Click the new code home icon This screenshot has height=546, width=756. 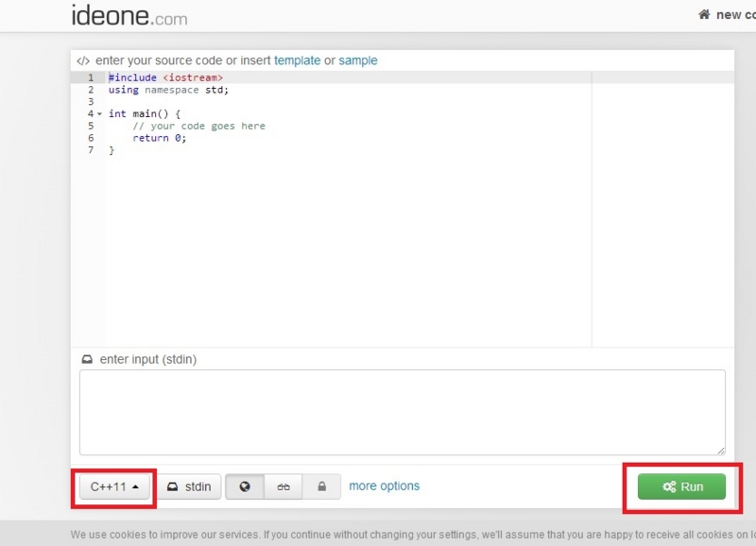click(704, 14)
